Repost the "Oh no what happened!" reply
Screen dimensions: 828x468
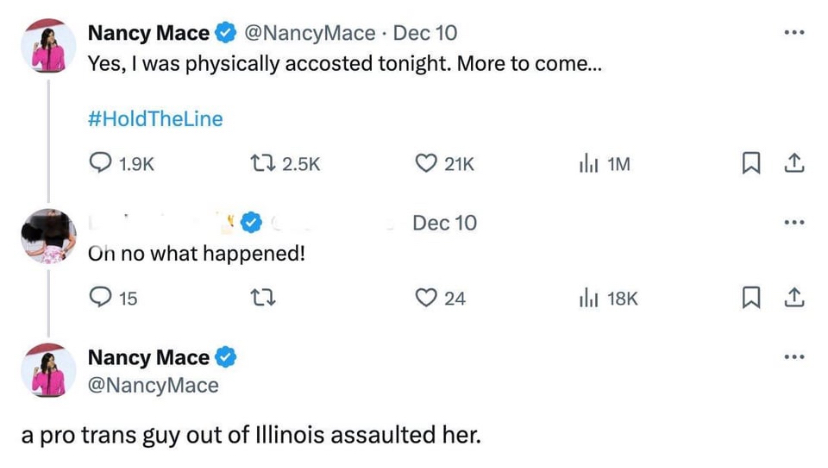(x=261, y=297)
